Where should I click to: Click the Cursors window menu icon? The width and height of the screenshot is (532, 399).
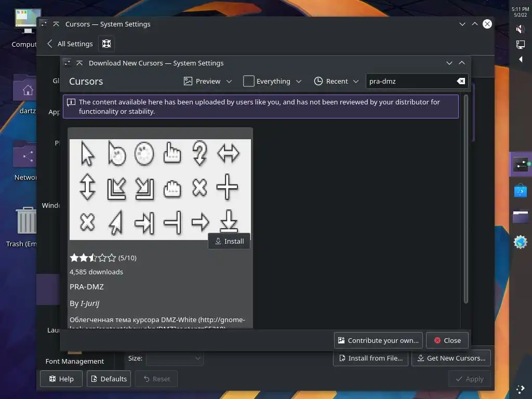(x=44, y=24)
